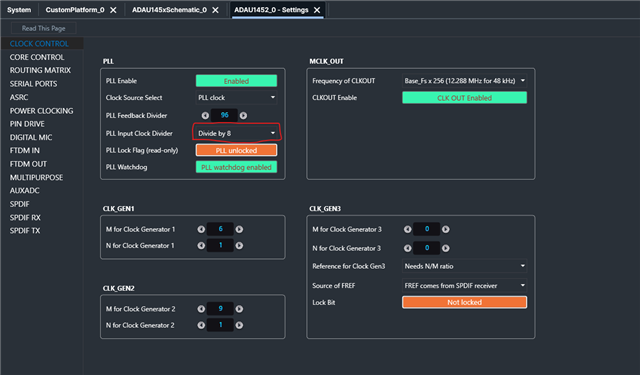The image size is (640, 375).
Task: Toggle the PLL Enable button
Action: (236, 81)
